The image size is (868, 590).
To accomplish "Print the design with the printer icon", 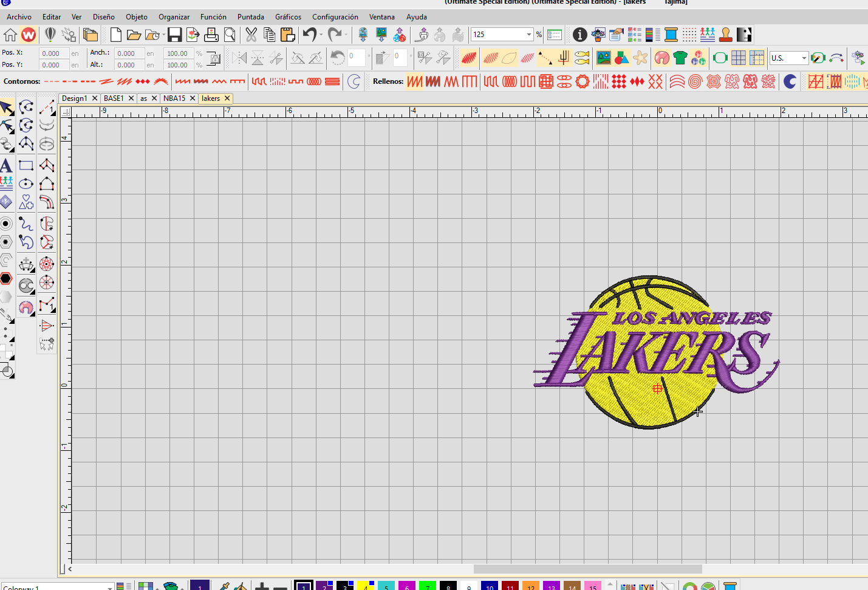I will pyautogui.click(x=211, y=35).
